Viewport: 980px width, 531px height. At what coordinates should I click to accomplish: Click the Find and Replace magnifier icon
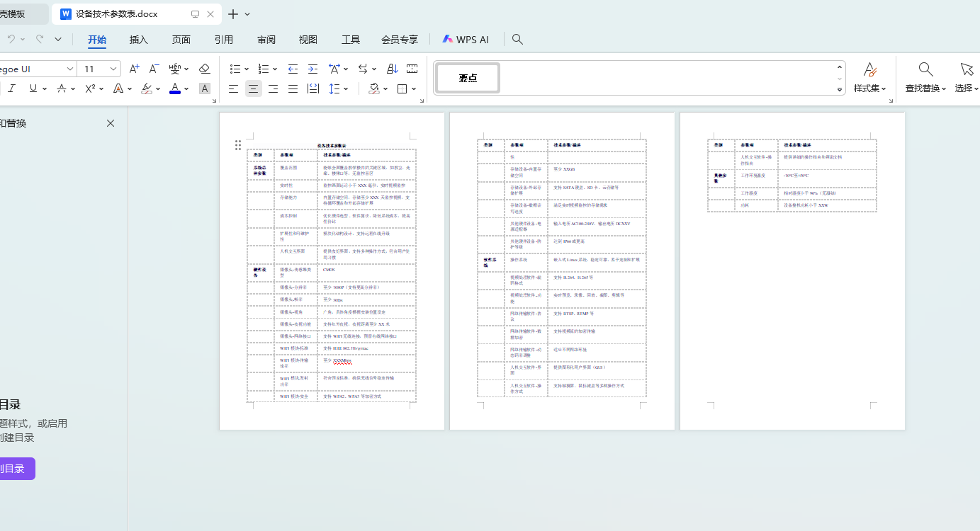925,69
